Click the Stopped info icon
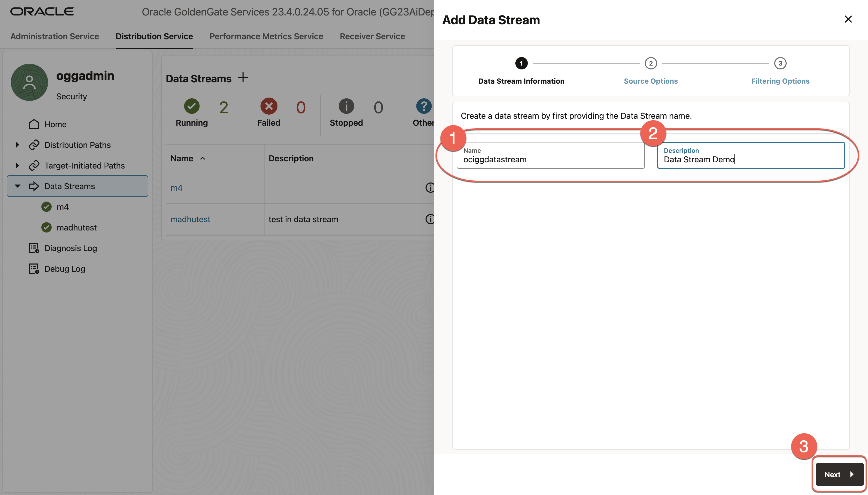The width and height of the screenshot is (868, 495). click(346, 106)
